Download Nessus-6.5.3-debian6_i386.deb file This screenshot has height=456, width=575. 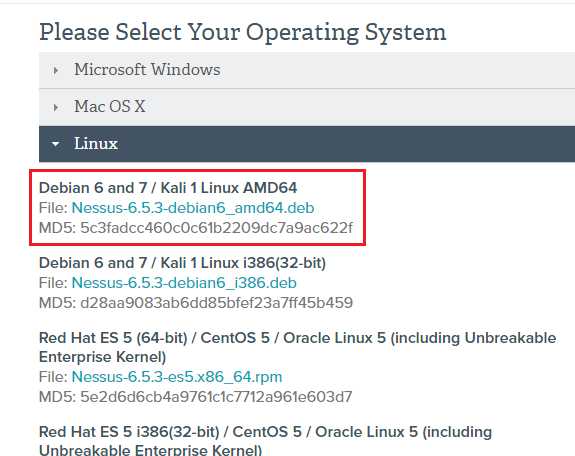pyautogui.click(x=184, y=283)
